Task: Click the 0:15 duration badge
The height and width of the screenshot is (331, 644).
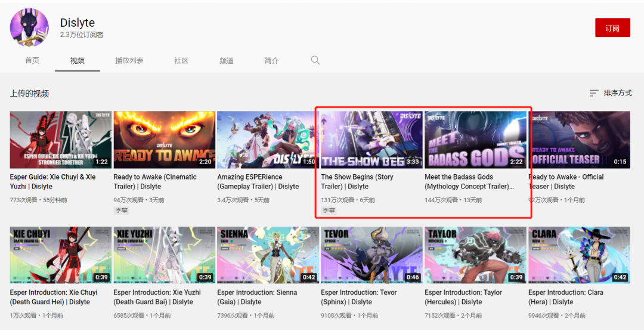Action: pos(620,162)
